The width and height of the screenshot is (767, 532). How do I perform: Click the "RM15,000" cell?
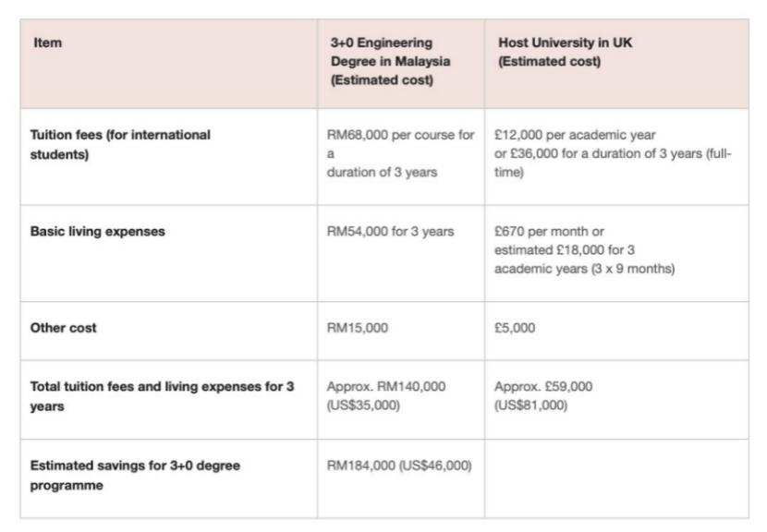(x=358, y=327)
